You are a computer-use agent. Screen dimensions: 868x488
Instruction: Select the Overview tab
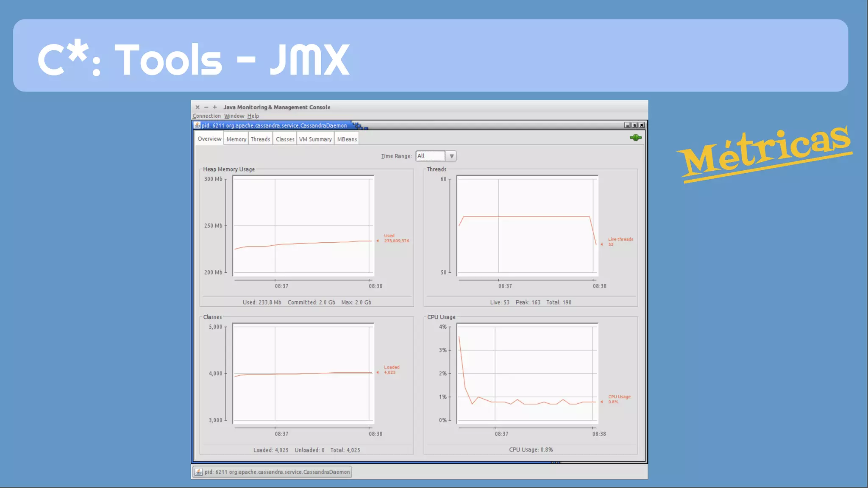click(209, 139)
